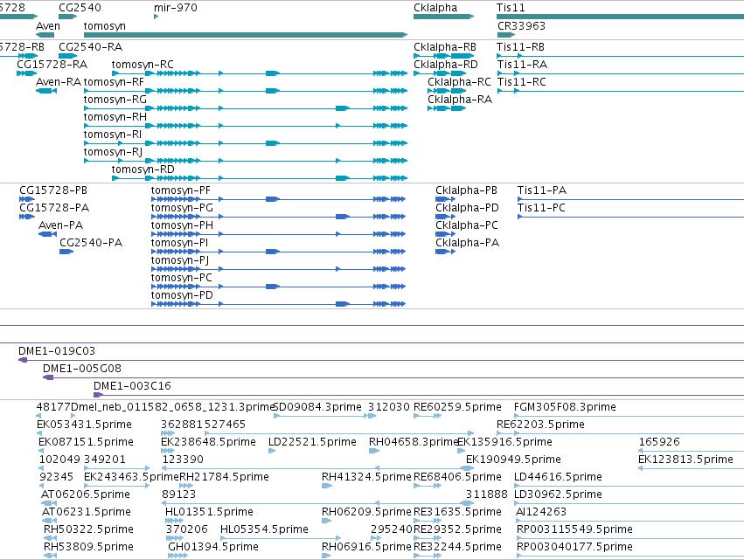Select EST RE62203.5prime
Screen dimensions: 744x560
tap(540, 425)
